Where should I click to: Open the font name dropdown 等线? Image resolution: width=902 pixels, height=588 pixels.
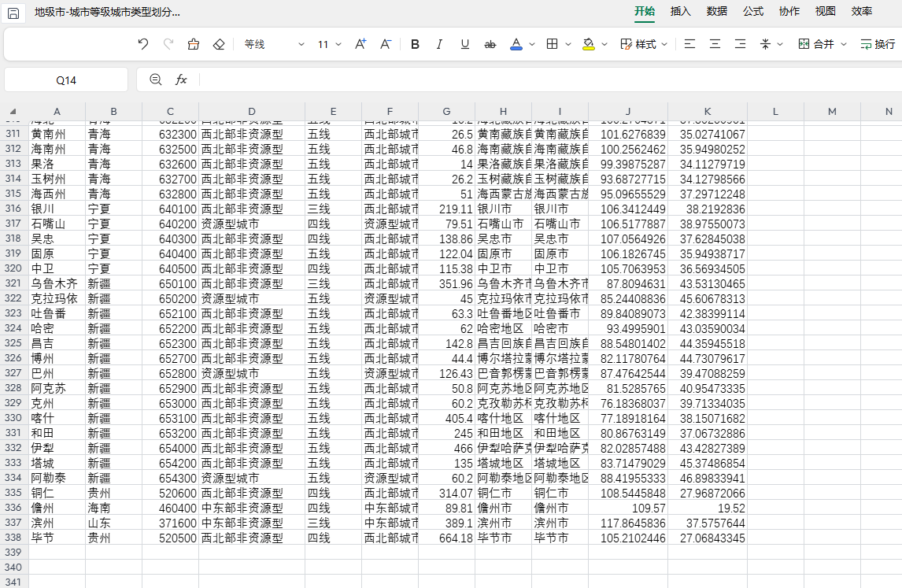(274, 44)
